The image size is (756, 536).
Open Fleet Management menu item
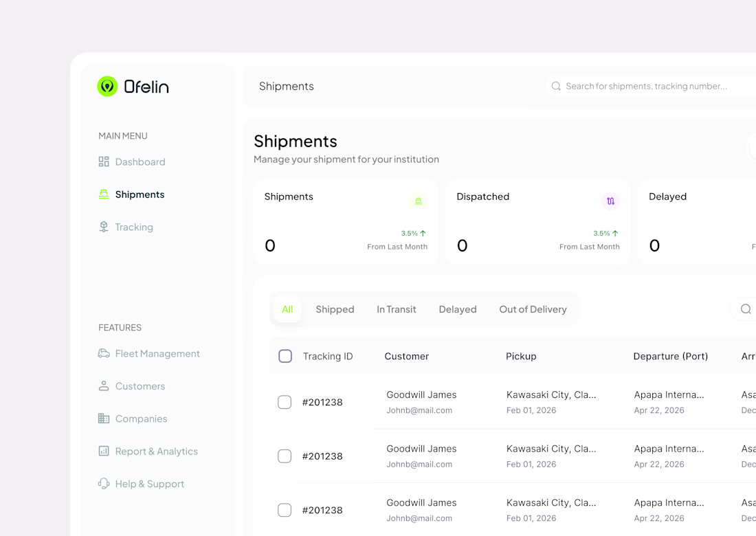tap(149, 354)
